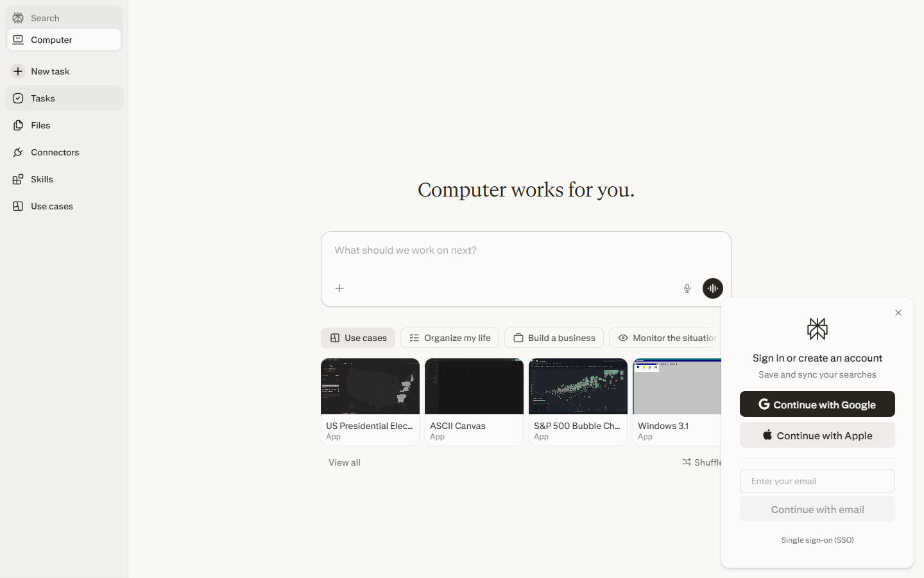Viewport: 924px width, 578px height.
Task: Click the plus icon for New task
Action: click(x=18, y=71)
